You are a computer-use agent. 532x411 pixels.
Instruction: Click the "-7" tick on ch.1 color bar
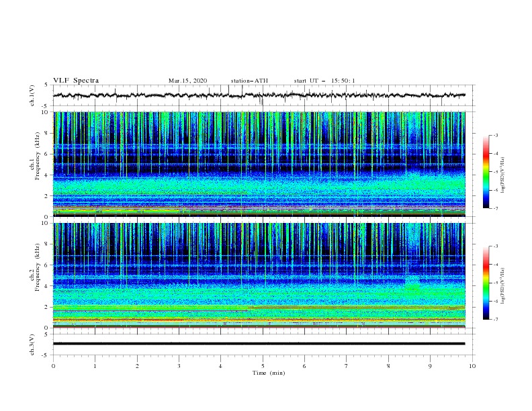495,208
